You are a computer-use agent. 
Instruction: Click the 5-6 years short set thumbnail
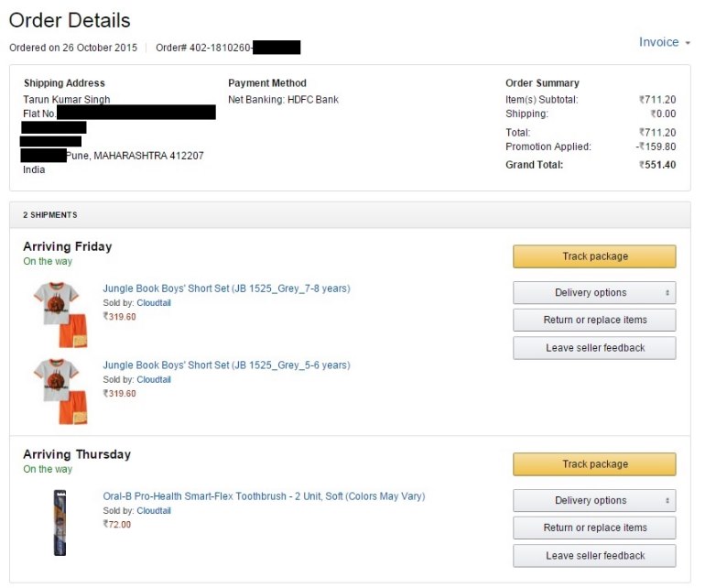click(x=60, y=391)
